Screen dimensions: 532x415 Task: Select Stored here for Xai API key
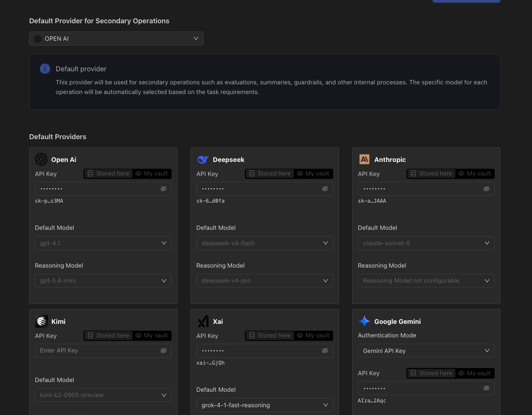[x=270, y=335]
